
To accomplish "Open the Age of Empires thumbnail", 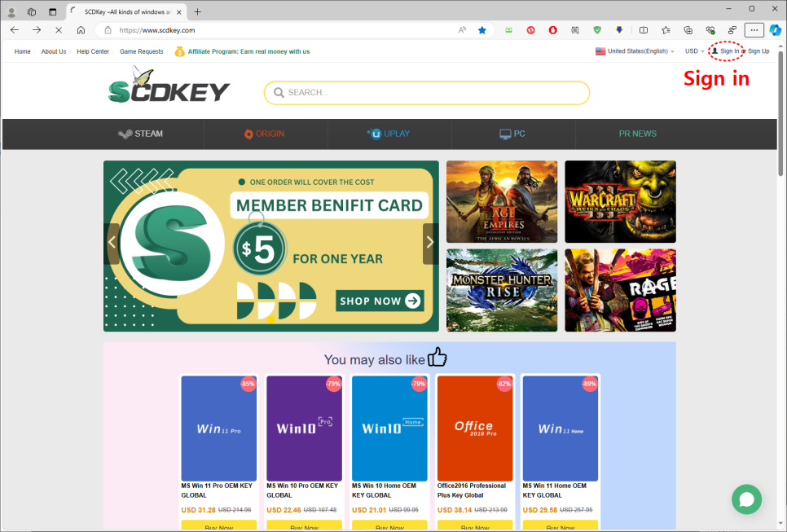I will coord(501,202).
